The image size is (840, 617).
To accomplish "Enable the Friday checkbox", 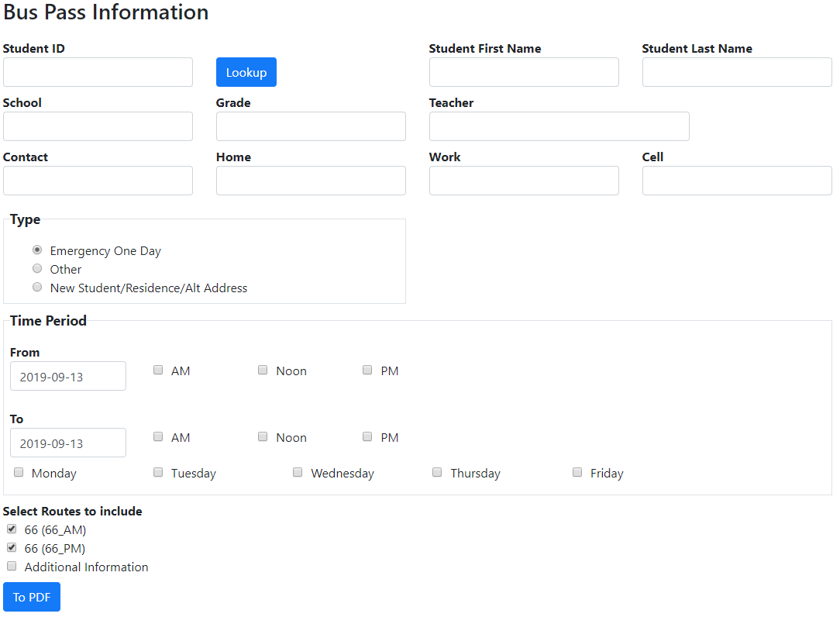I will 577,473.
